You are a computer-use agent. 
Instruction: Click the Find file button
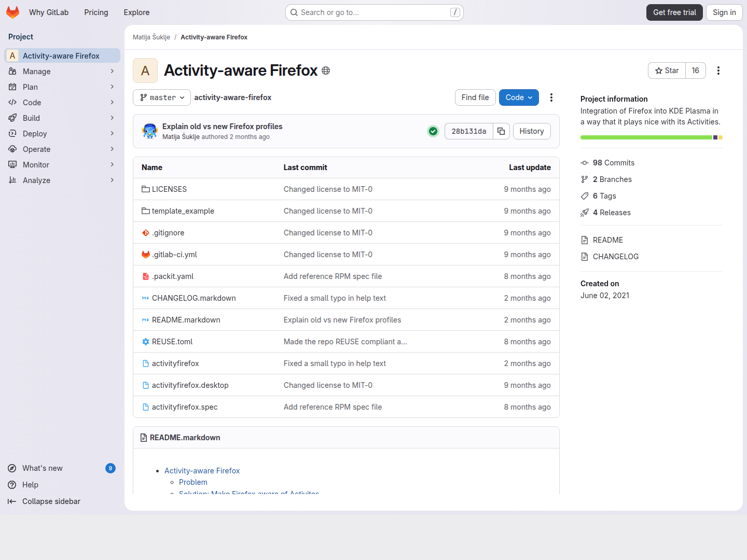coord(475,97)
